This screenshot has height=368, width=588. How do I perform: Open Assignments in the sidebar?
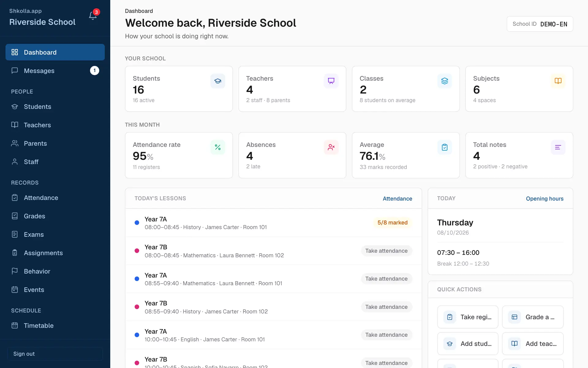[x=55, y=253]
